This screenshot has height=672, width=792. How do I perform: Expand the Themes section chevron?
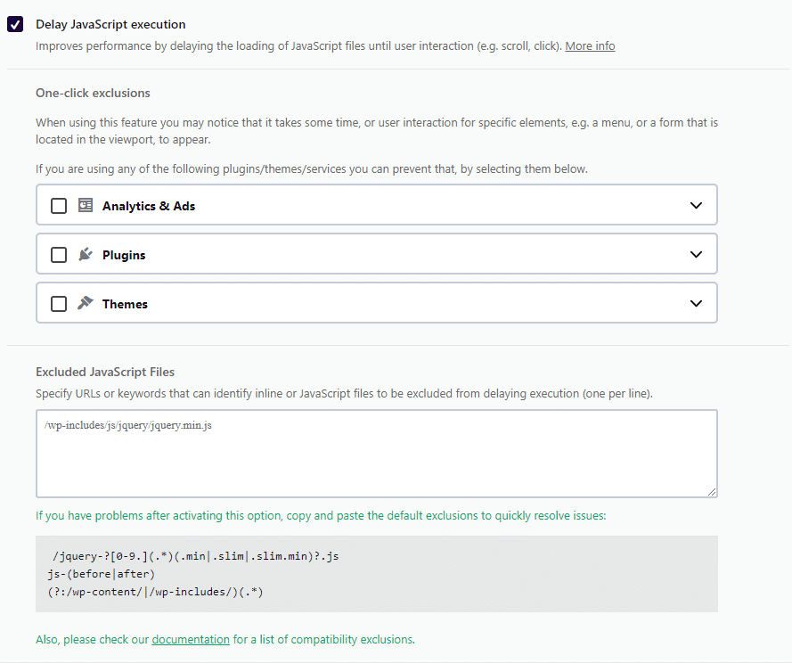[x=696, y=303]
